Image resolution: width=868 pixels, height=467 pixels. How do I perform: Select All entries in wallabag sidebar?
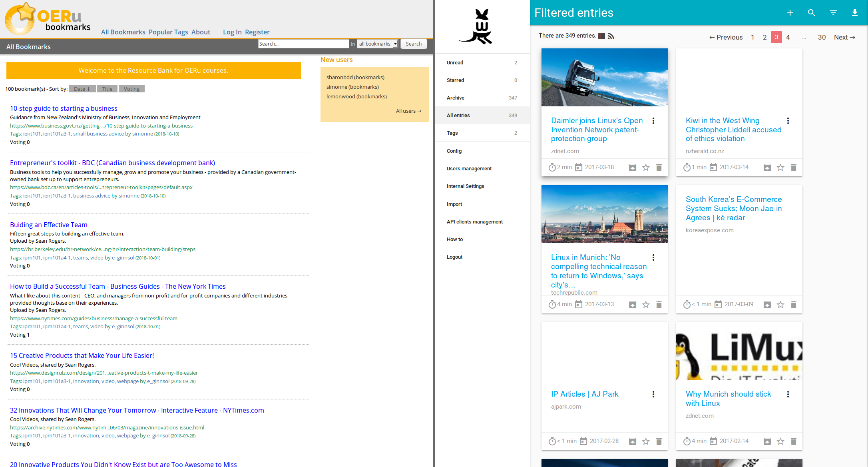[x=482, y=116]
